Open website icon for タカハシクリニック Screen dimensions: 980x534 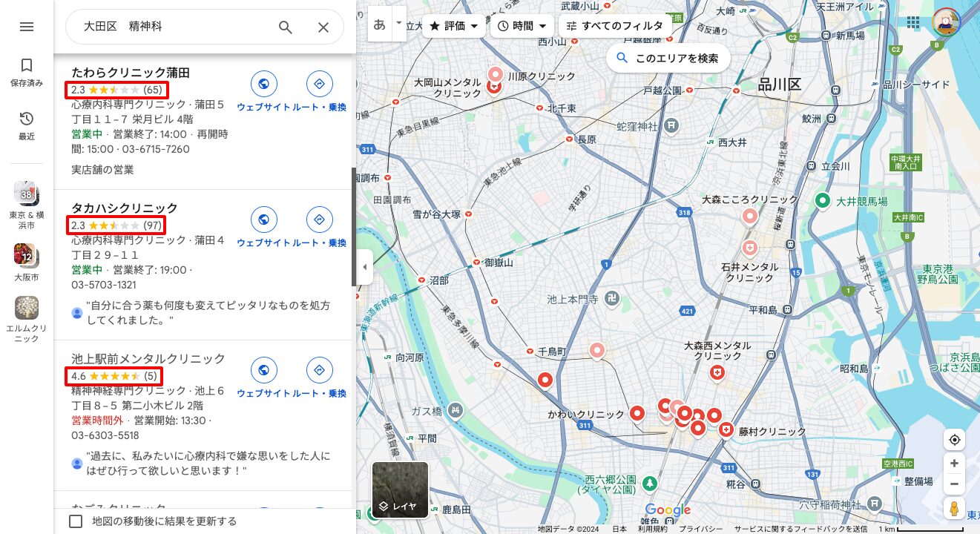click(263, 220)
